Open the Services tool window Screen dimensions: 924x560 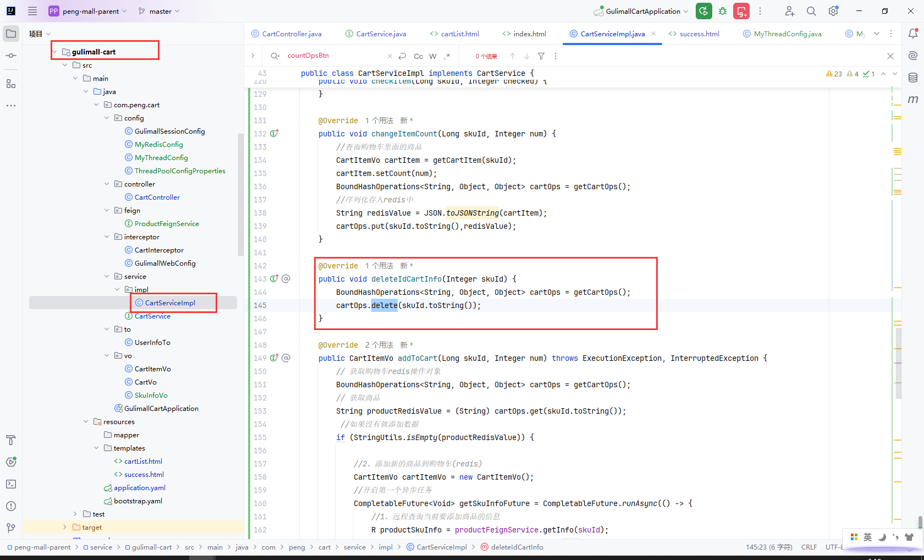[11, 462]
